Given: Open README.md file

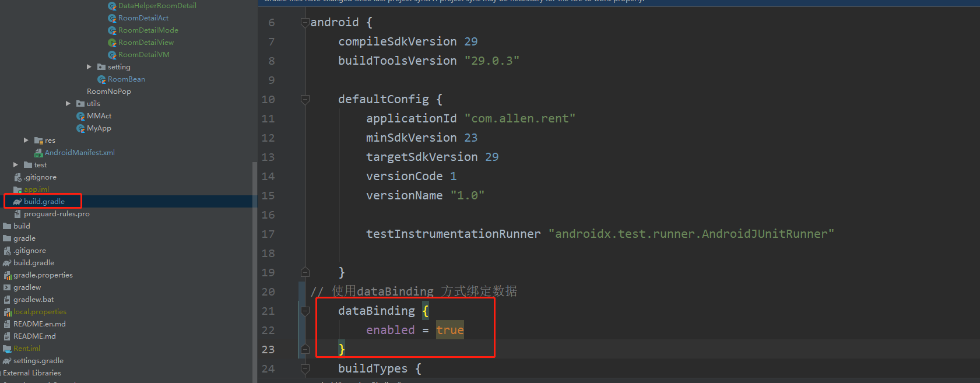Looking at the screenshot, I should tap(34, 336).
